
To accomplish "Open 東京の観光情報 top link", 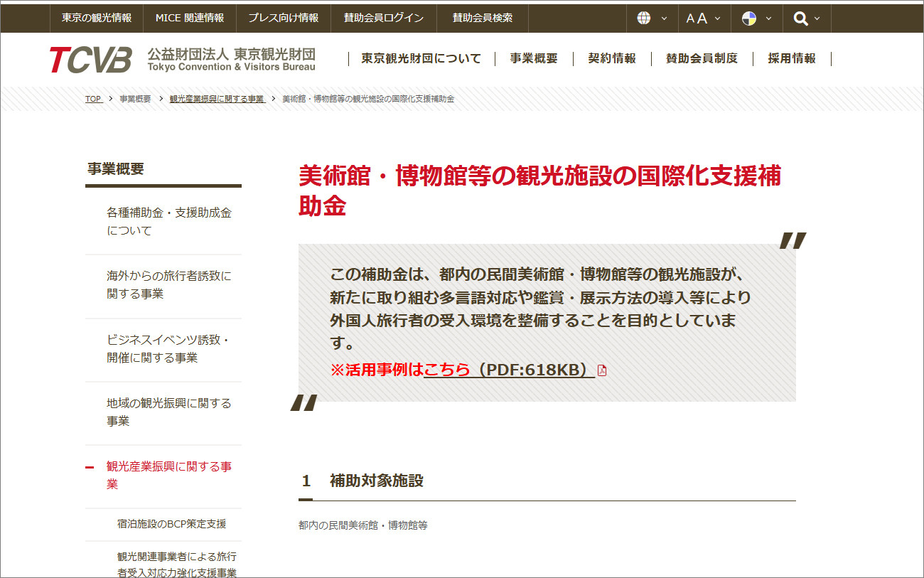I will click(x=97, y=18).
